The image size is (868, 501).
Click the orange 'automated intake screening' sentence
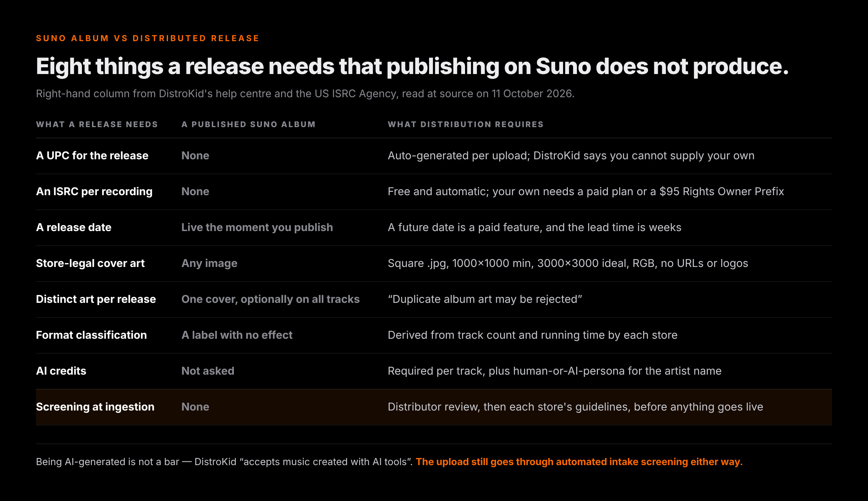pos(579,462)
